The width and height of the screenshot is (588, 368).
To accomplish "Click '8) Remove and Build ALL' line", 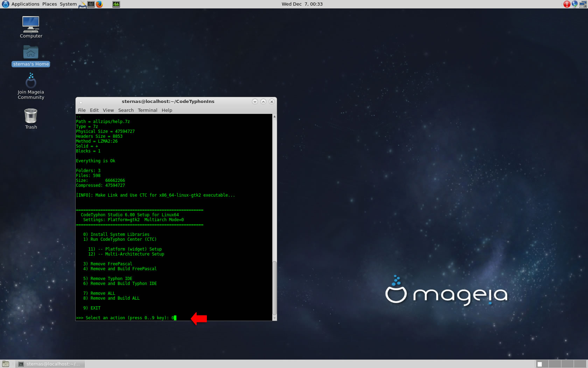I will point(111,298).
